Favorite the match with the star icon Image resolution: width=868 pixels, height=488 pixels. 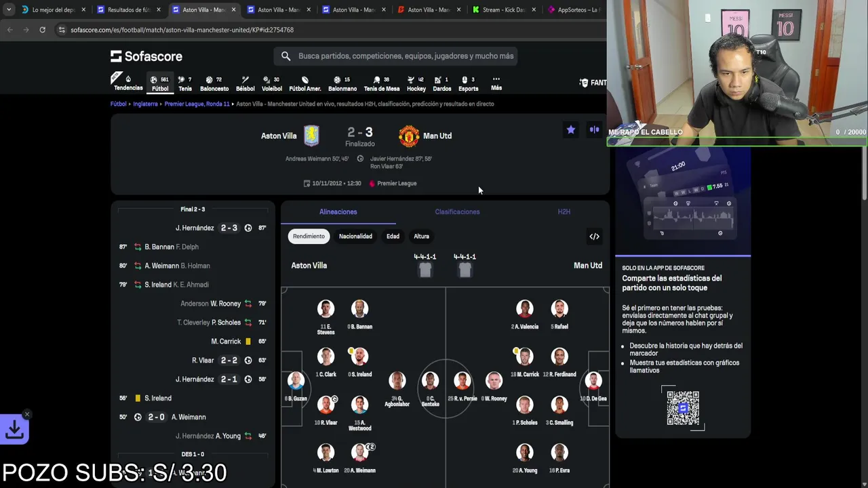(x=571, y=129)
